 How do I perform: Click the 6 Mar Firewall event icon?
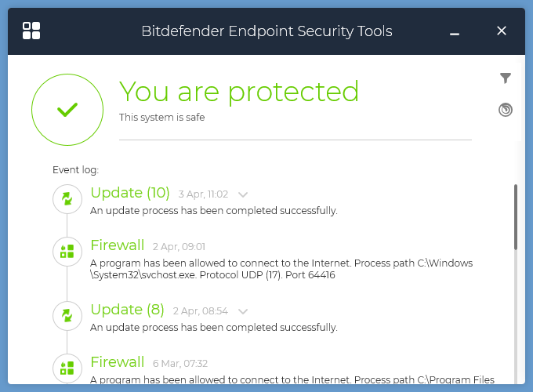point(67,368)
